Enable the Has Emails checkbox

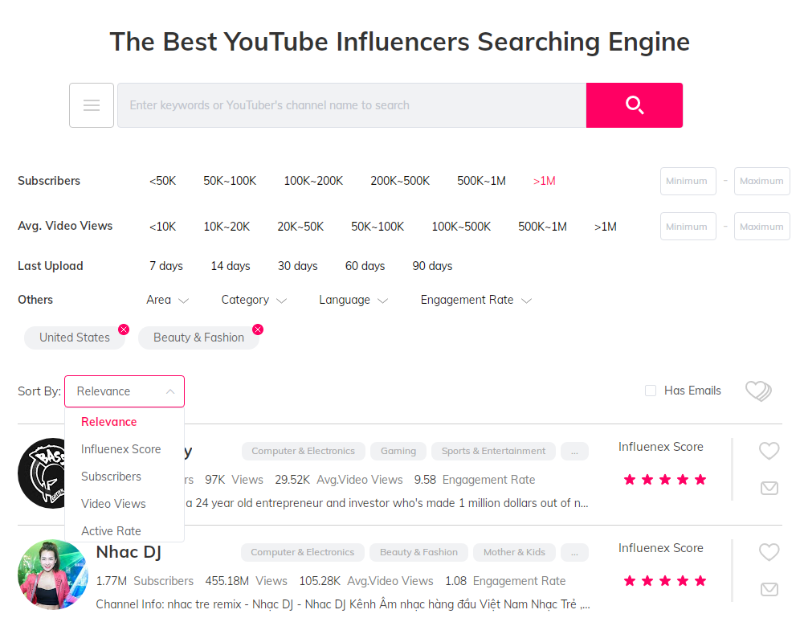click(651, 391)
